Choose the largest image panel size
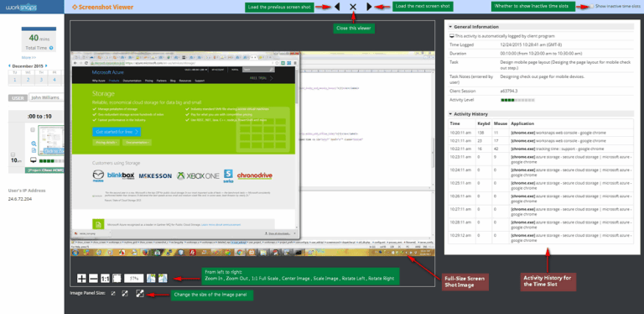Image resolution: width=644 pixels, height=314 pixels. pyautogui.click(x=140, y=294)
